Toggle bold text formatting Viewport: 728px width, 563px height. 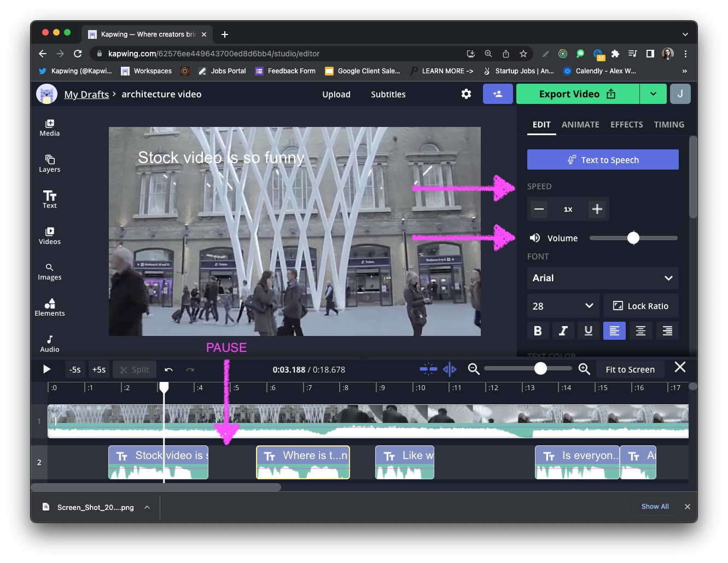coord(538,330)
